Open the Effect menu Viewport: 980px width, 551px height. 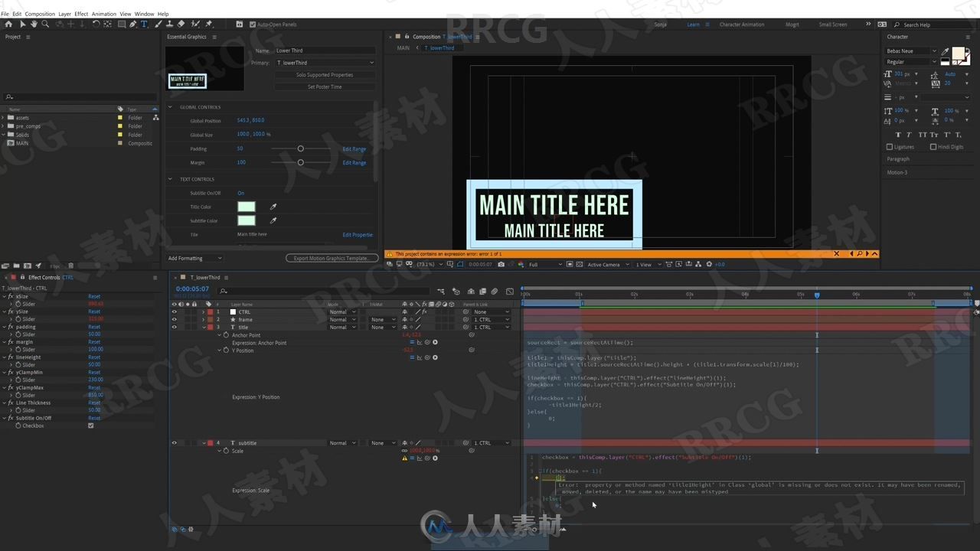pyautogui.click(x=81, y=14)
